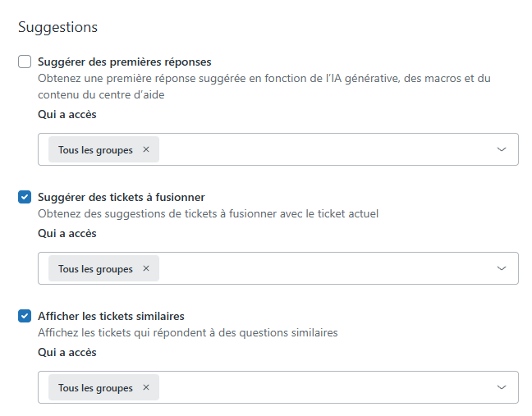The width and height of the screenshot is (532, 416).
Task: Click the Suggestions section heading
Action: pos(57,27)
